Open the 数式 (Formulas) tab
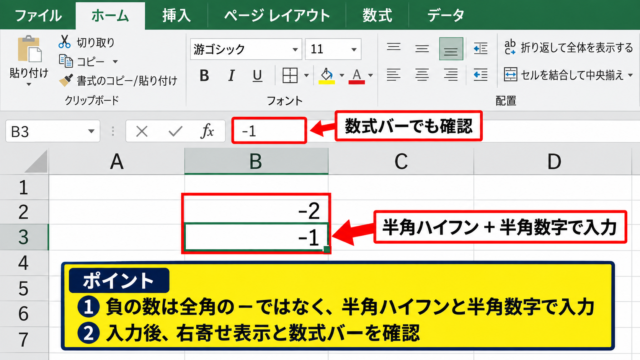This screenshot has width=640, height=360. point(377,16)
